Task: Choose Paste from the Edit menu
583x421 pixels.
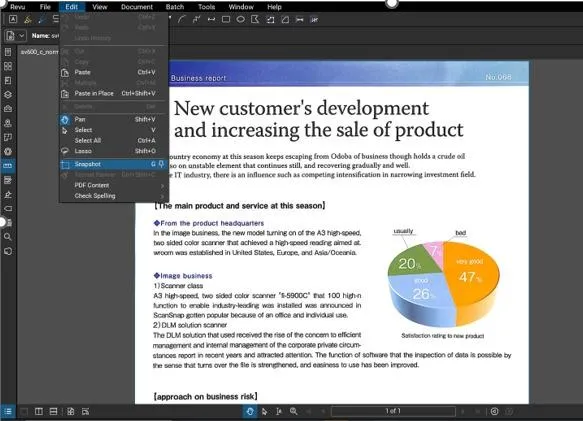Action: click(114, 72)
